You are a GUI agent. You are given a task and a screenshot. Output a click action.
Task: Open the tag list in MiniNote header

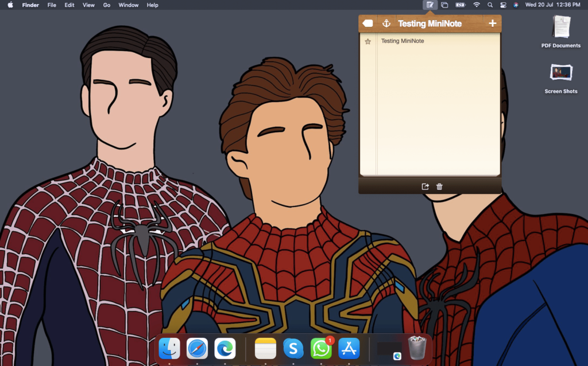[x=368, y=24]
